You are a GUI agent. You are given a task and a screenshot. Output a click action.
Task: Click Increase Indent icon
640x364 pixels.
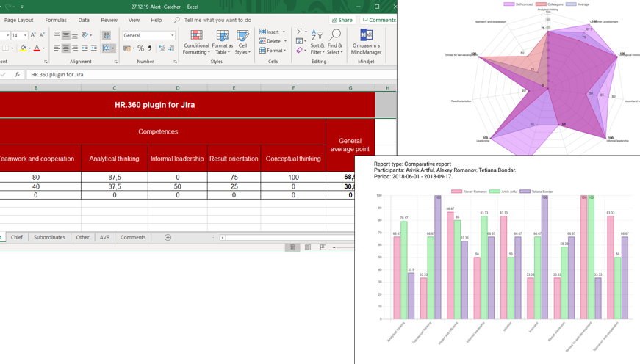click(94, 48)
